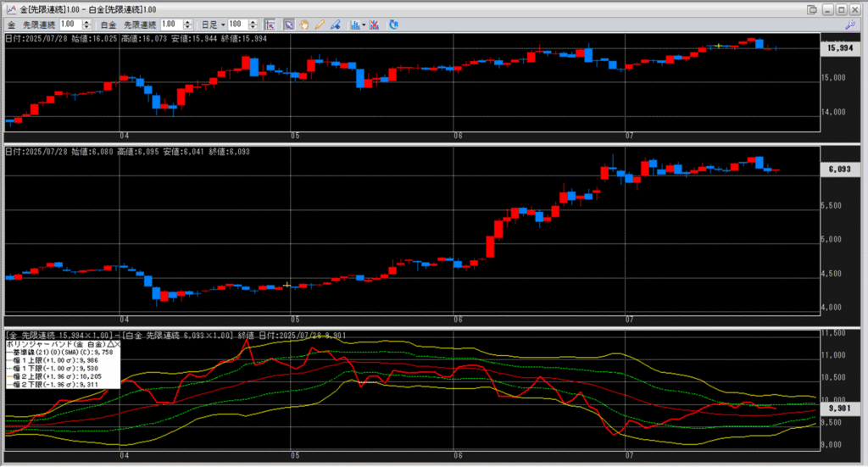
Task: Click the detach window icon in title bar
Action: click(x=812, y=8)
